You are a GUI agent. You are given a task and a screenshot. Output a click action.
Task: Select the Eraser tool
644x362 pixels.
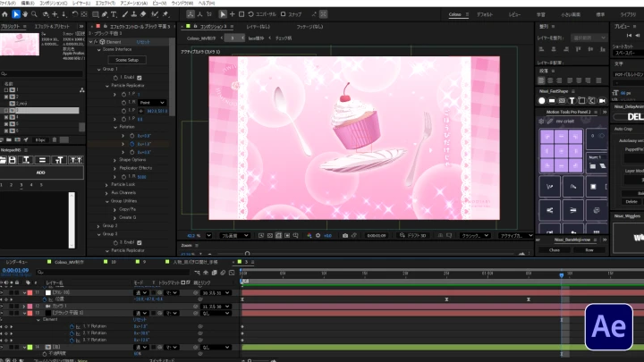point(143,14)
